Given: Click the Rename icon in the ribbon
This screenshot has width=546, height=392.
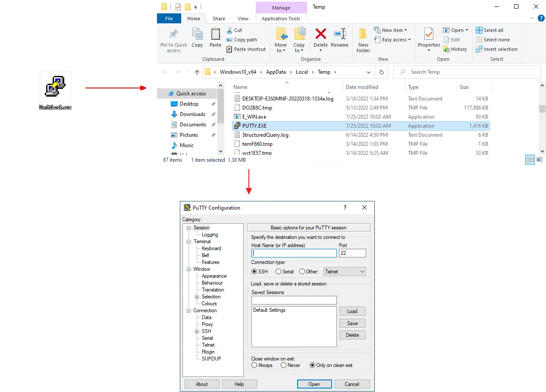Looking at the screenshot, I should 339,34.
